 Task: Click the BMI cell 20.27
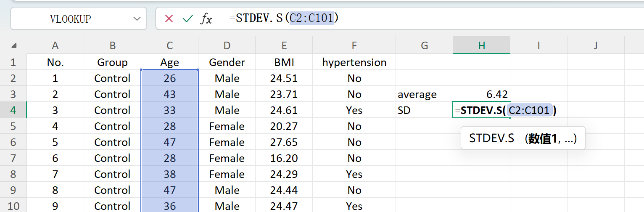pyautogui.click(x=284, y=126)
